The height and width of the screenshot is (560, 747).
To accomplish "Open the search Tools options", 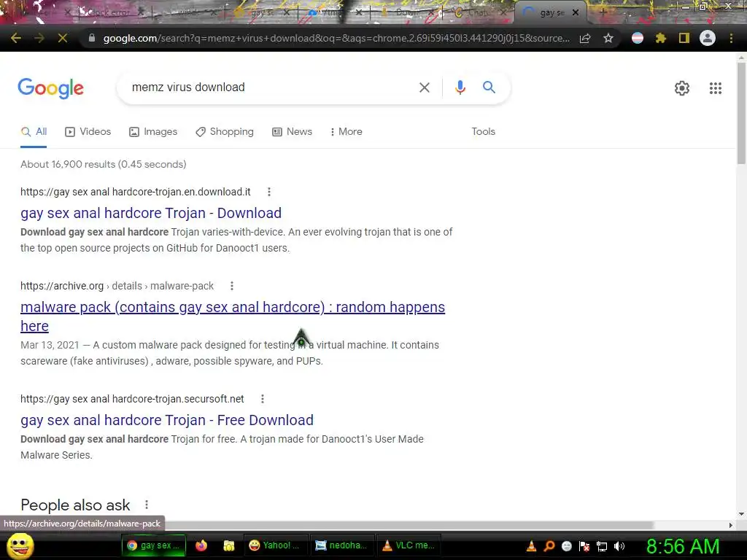I will click(x=483, y=132).
